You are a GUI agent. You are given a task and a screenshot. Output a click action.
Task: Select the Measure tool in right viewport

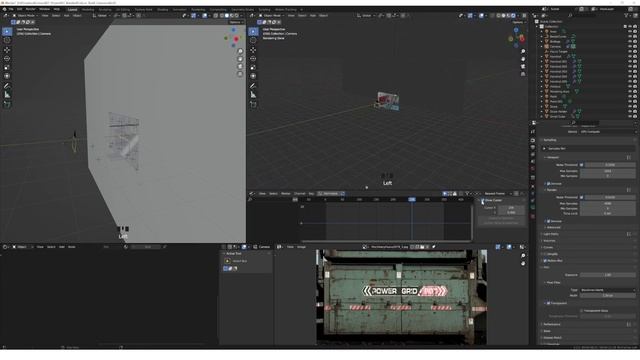253,95
